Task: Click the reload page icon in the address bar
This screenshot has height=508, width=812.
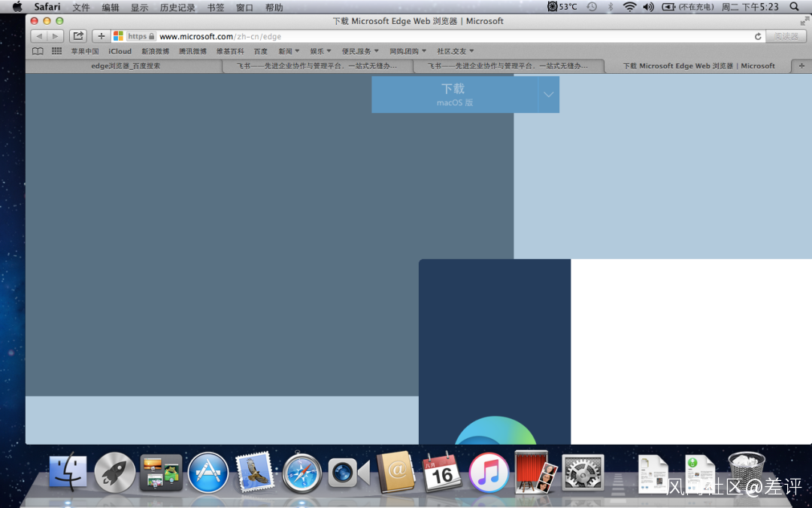Action: (758, 36)
